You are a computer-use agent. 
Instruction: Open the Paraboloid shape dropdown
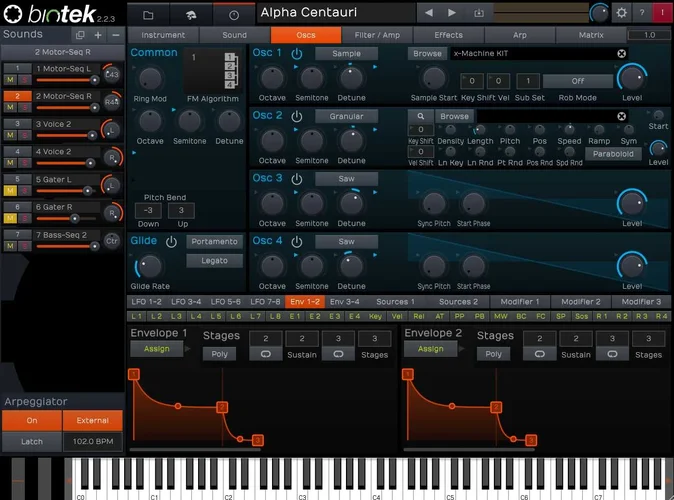tap(614, 154)
